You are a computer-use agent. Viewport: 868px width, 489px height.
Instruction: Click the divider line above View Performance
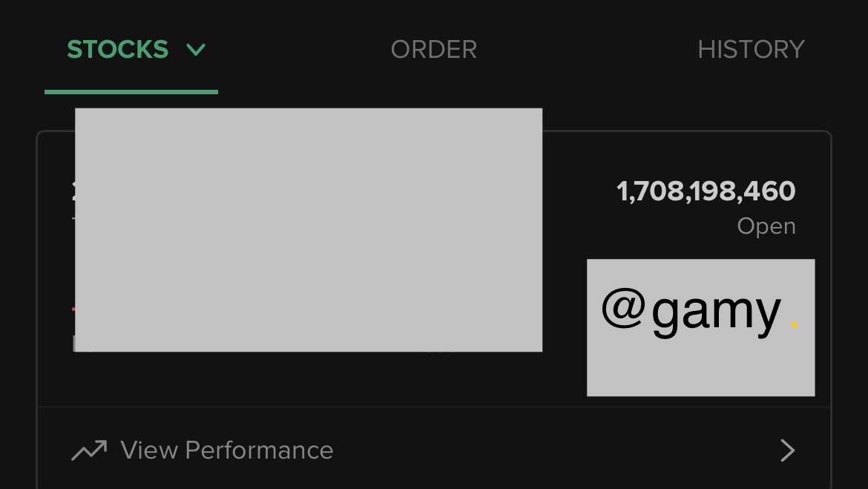pyautogui.click(x=434, y=407)
